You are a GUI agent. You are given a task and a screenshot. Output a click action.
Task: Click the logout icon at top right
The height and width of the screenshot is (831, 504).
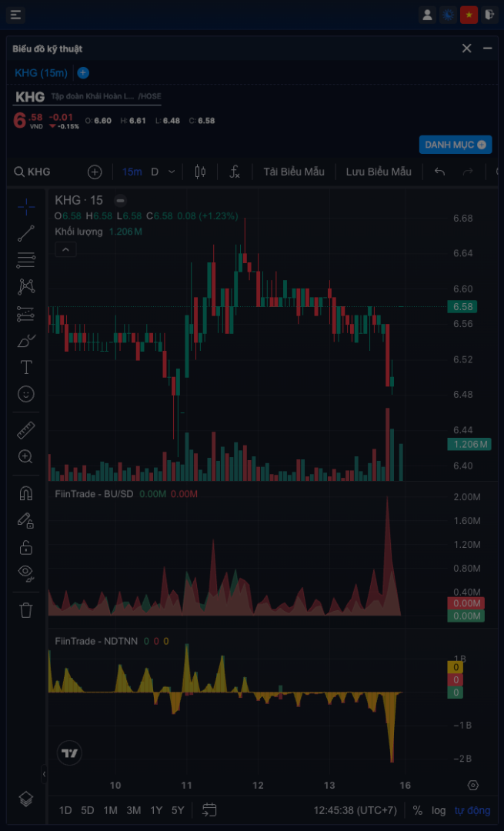[x=489, y=15]
